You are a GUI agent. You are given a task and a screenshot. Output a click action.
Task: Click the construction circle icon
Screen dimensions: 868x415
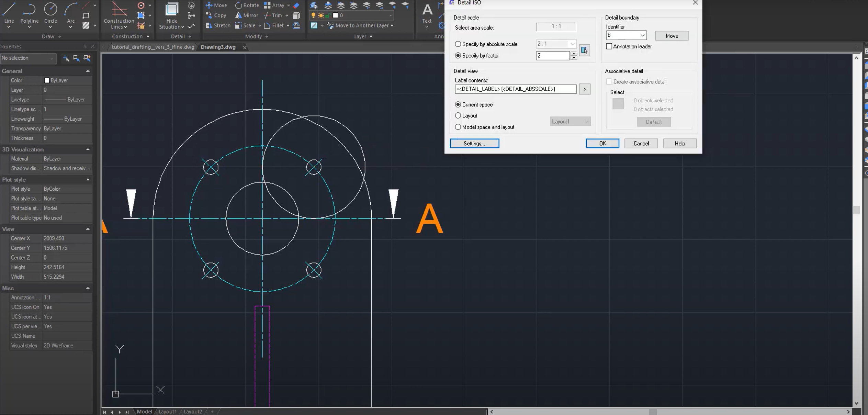click(141, 5)
